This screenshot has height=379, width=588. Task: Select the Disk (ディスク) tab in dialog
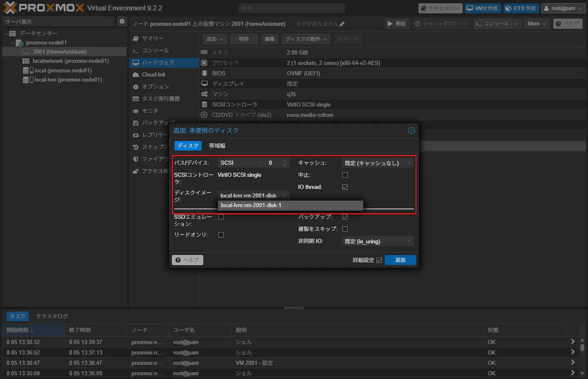pos(188,146)
